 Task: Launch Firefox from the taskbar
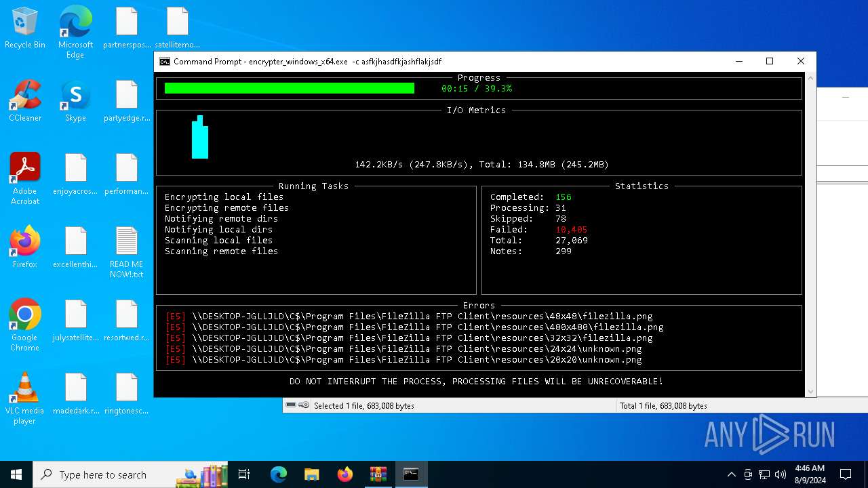click(x=345, y=474)
